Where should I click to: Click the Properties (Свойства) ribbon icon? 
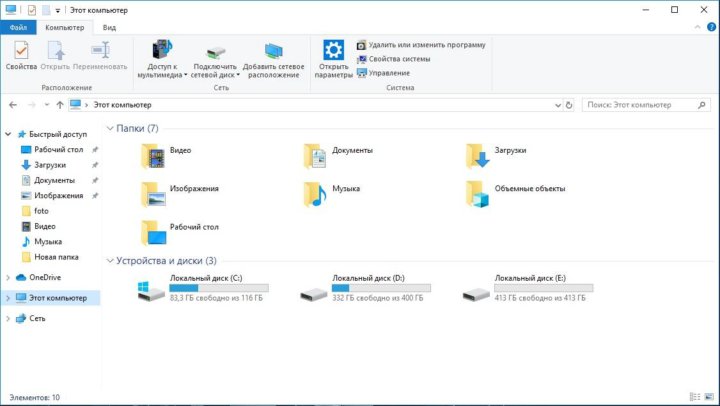(x=20, y=53)
